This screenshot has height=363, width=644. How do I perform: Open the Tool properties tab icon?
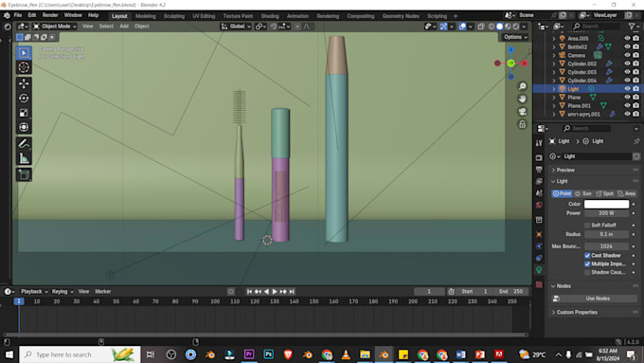(x=539, y=143)
